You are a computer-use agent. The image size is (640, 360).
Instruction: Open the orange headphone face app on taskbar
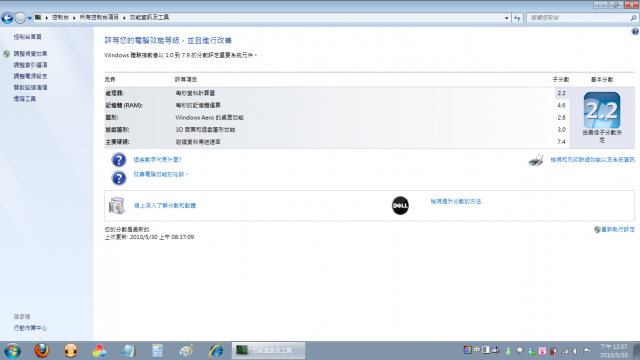point(71,351)
